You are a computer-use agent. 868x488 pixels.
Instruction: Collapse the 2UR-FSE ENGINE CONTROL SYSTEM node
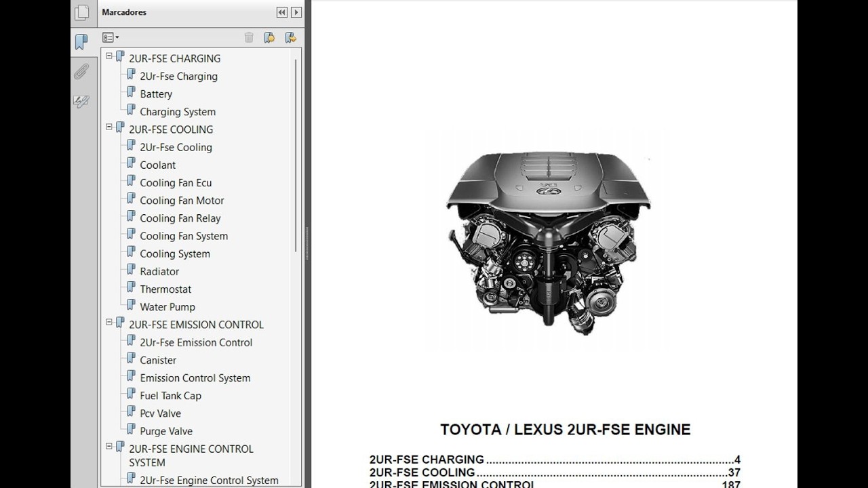point(109,447)
